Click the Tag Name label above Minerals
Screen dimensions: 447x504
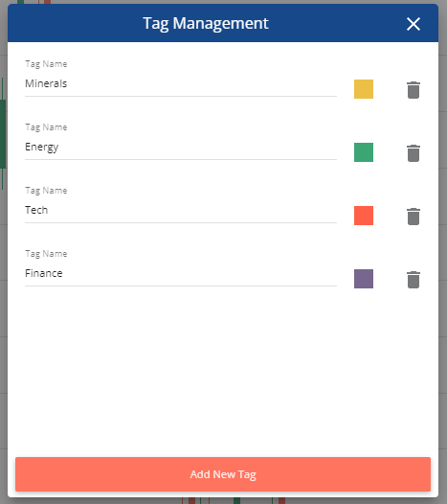tap(46, 64)
